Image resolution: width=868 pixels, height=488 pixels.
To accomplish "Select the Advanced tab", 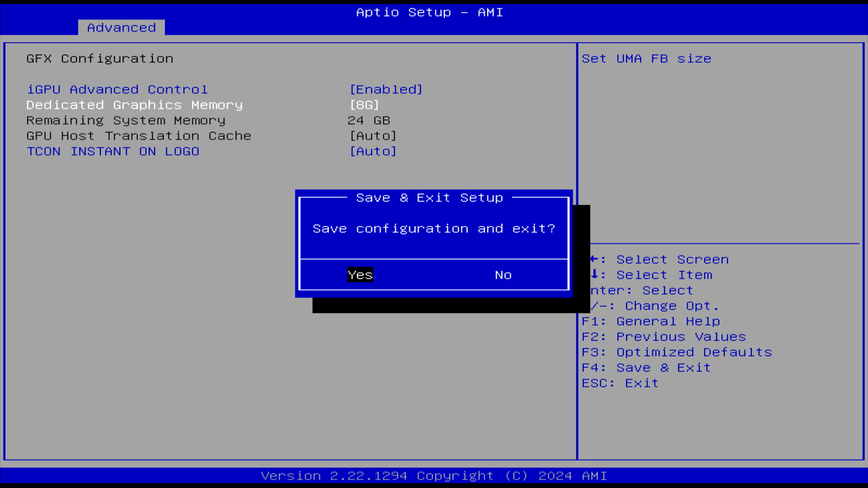I will tap(121, 28).
